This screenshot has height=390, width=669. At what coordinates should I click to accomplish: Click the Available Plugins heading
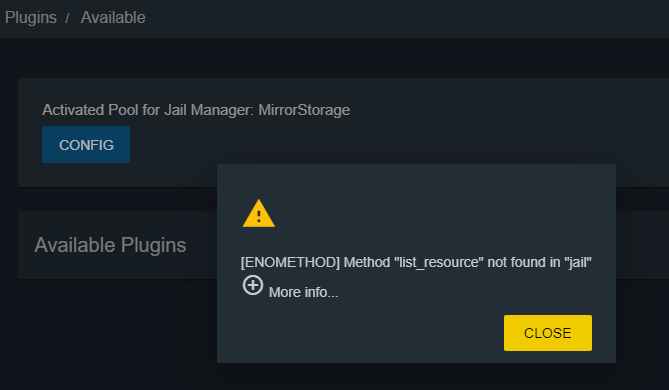110,245
